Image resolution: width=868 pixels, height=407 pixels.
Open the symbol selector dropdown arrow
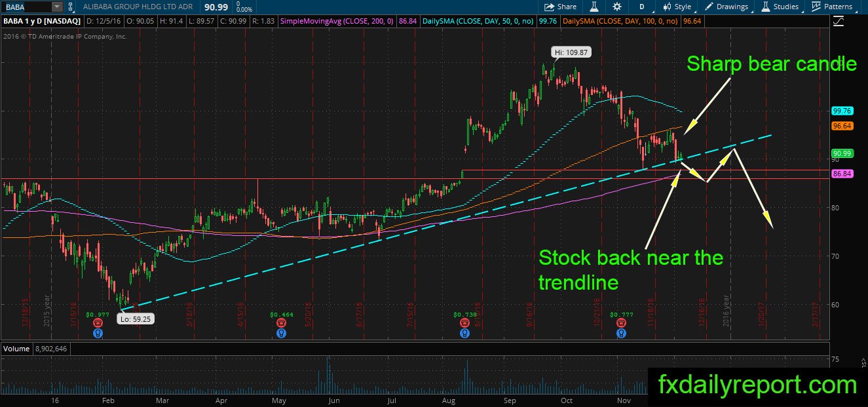click(56, 7)
